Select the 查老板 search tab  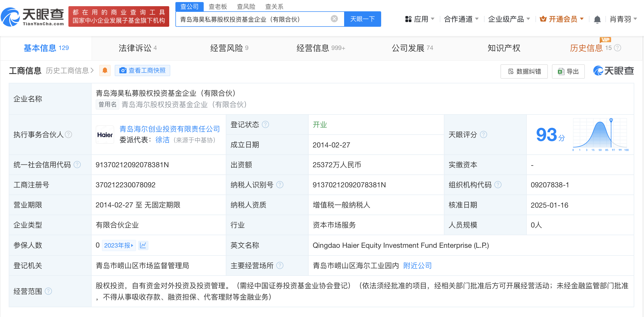pyautogui.click(x=218, y=6)
